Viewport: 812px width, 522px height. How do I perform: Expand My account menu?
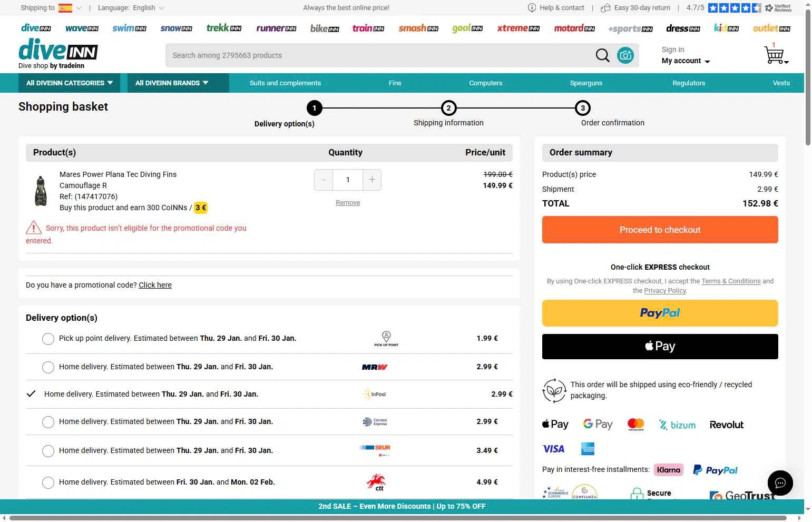pyautogui.click(x=686, y=61)
